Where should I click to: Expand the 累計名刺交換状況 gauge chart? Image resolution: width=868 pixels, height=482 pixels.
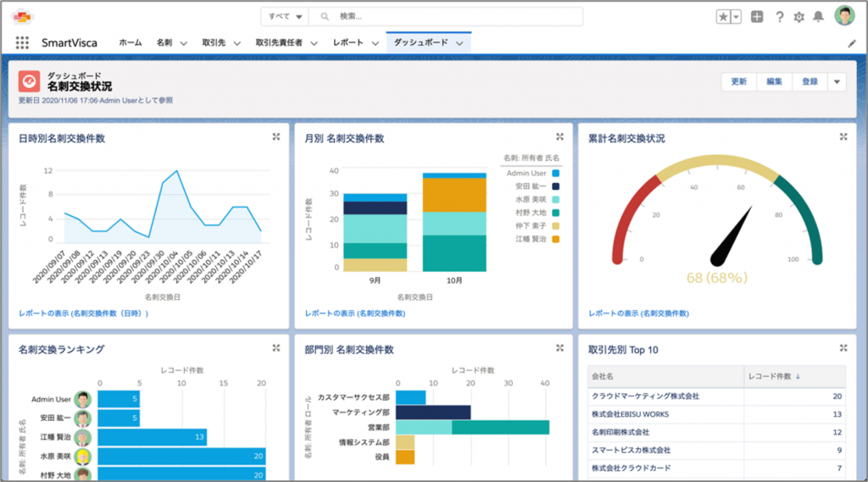pos(844,137)
